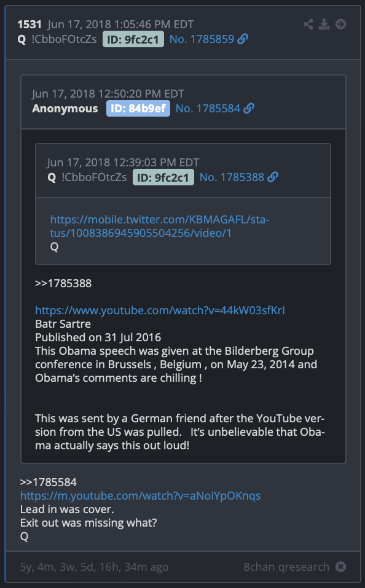Image resolution: width=365 pixels, height=588 pixels.
Task: Open post number No. 1785584 link
Action: click(x=208, y=109)
